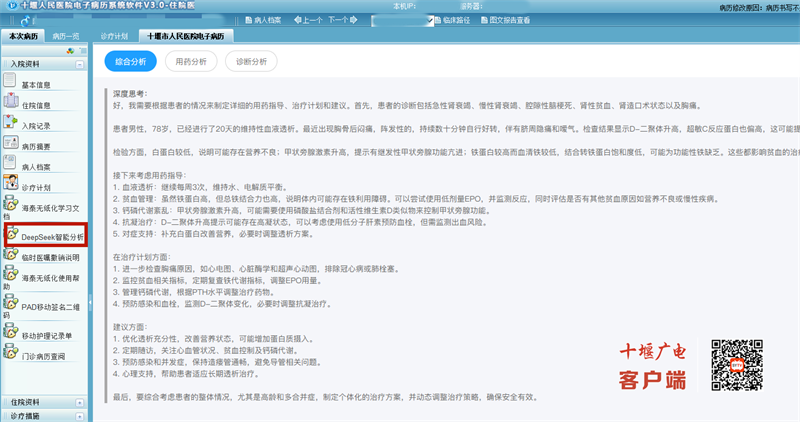Click the app logo in title bar
Image resolution: width=800 pixels, height=422 pixels.
click(12, 6)
